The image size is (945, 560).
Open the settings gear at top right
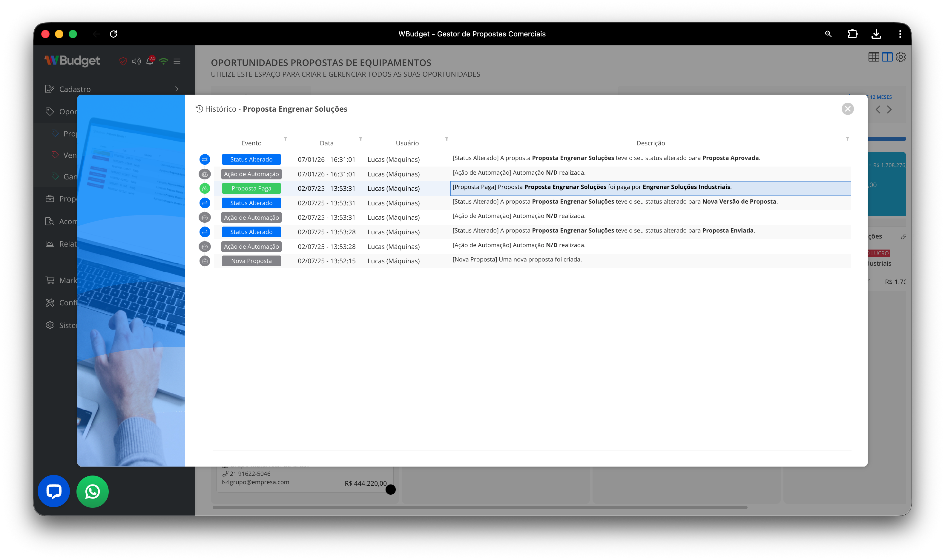click(901, 57)
